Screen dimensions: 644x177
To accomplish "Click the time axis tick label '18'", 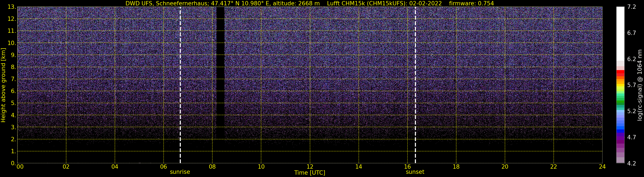I will (456, 167).
